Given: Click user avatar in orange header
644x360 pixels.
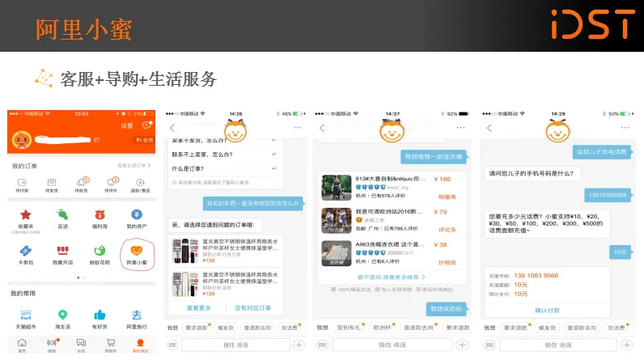Looking at the screenshot, I should pyautogui.click(x=22, y=140).
